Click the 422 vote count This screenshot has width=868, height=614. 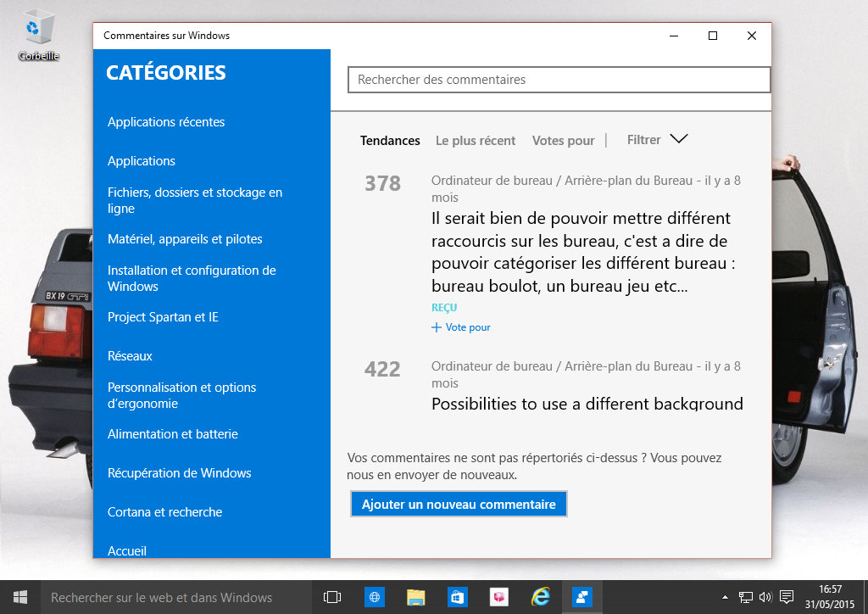(x=382, y=369)
